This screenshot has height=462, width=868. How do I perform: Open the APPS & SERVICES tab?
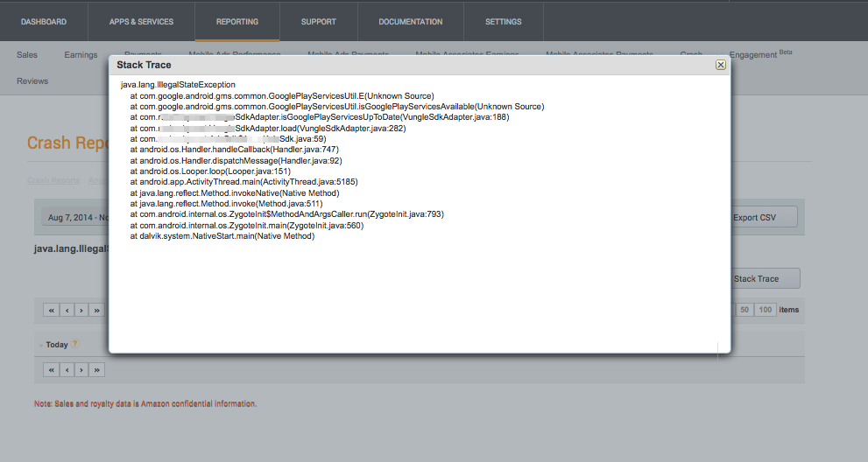tap(141, 22)
